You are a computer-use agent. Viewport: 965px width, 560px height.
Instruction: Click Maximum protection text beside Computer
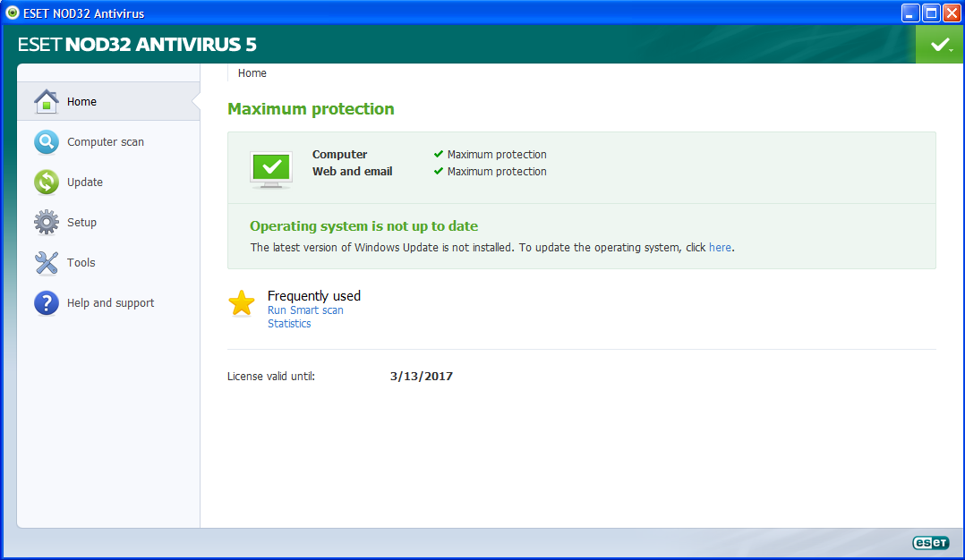click(x=497, y=154)
